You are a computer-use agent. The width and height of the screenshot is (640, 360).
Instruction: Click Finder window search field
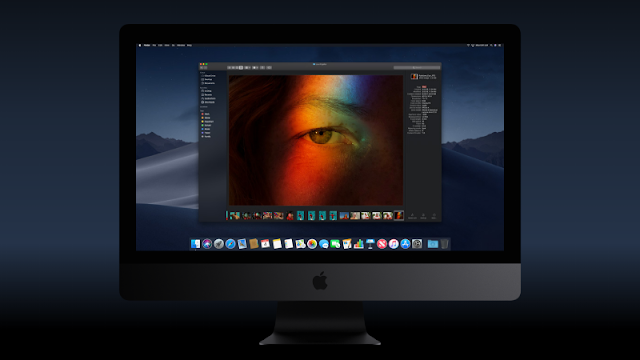[417, 68]
